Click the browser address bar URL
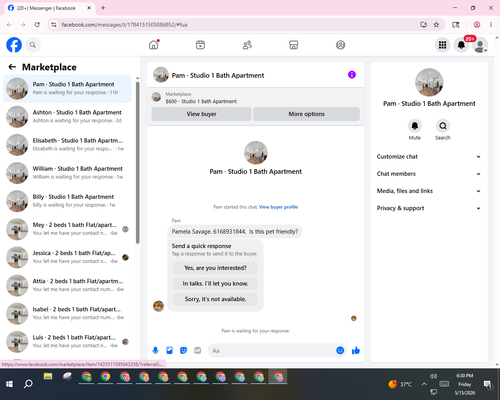 coord(124,25)
